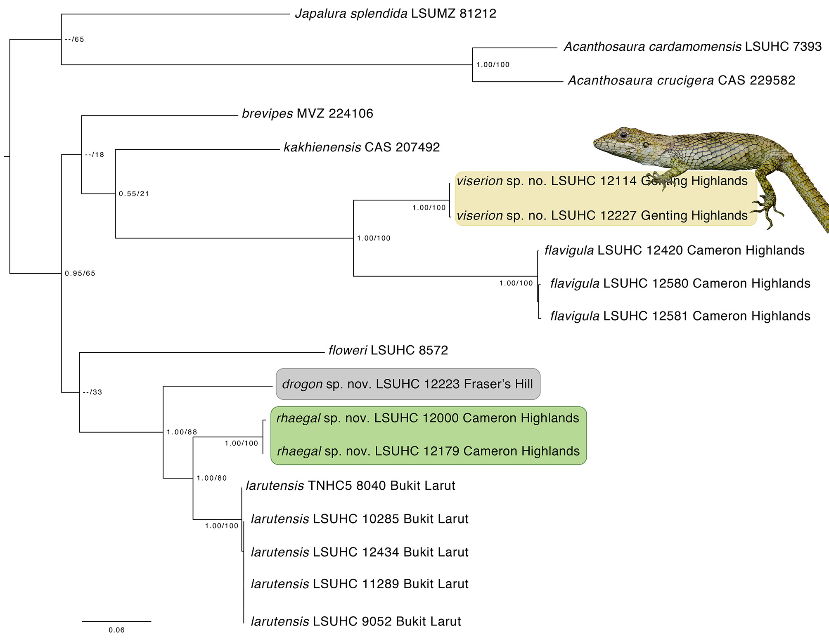Select flavigula LSUHC 12581 Cameron Highlands label
The image size is (829, 644).
pyautogui.click(x=680, y=316)
